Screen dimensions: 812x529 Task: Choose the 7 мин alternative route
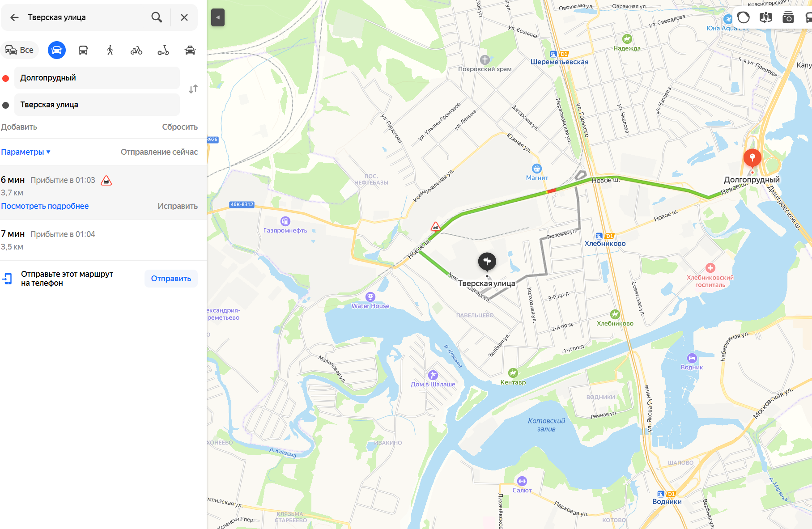click(x=103, y=240)
